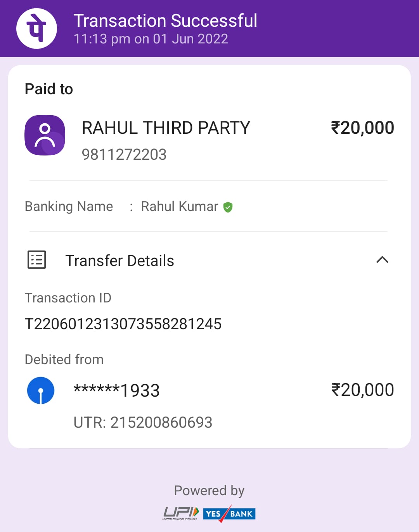
Task: Click the masked account ******1933
Action: pos(116,390)
